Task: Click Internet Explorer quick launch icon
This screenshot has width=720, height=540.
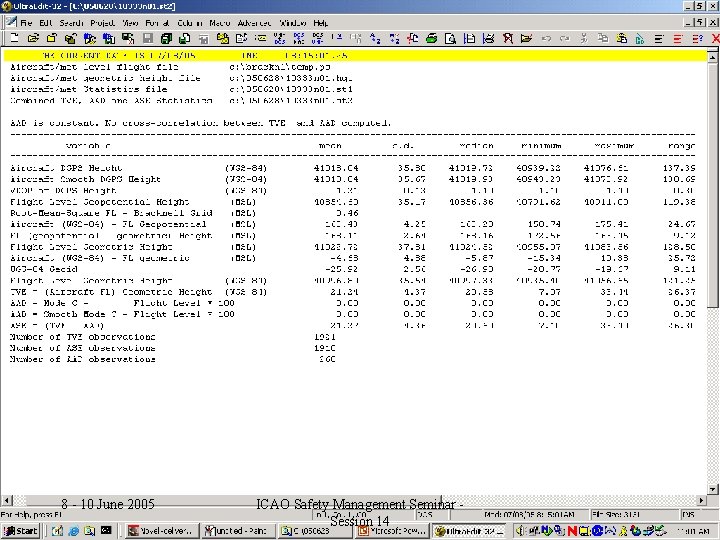Action: coord(73,531)
